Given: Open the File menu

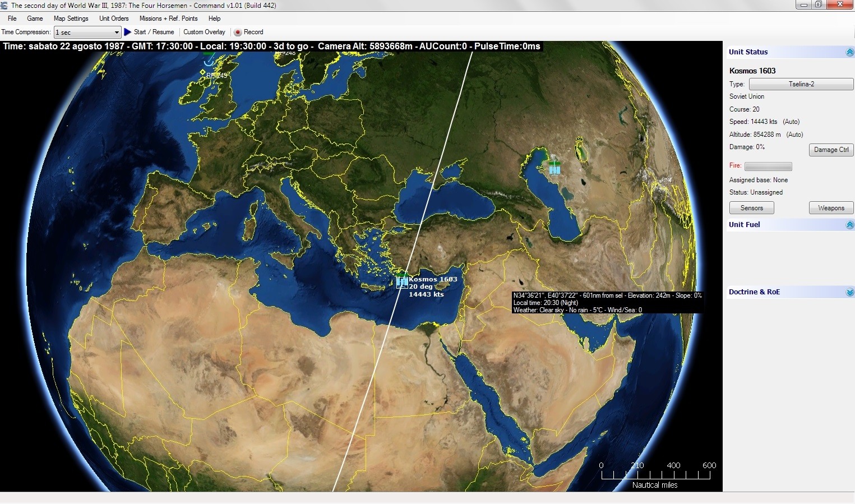Looking at the screenshot, I should click(12, 19).
